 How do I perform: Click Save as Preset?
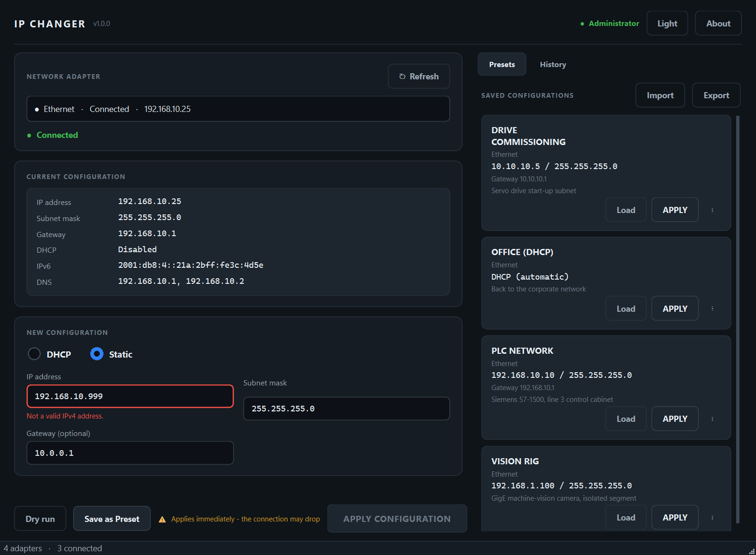[112, 519]
